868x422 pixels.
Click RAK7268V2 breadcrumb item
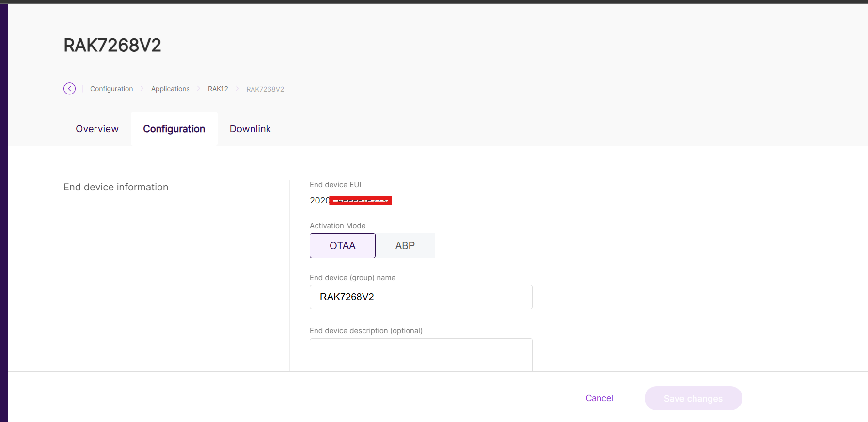(265, 89)
